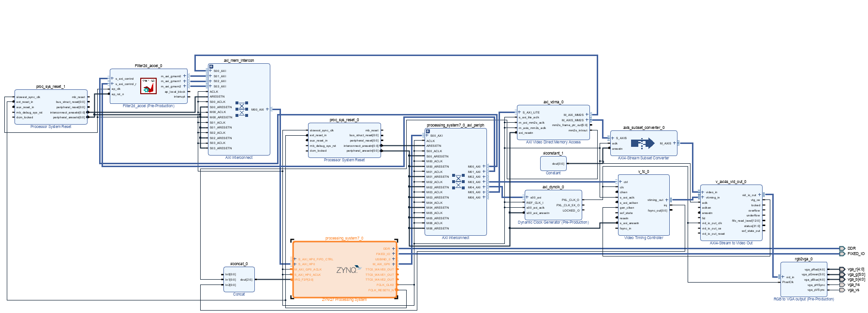
Task: Select the proc_sys_reset_1 block body
Action: [x=51, y=107]
